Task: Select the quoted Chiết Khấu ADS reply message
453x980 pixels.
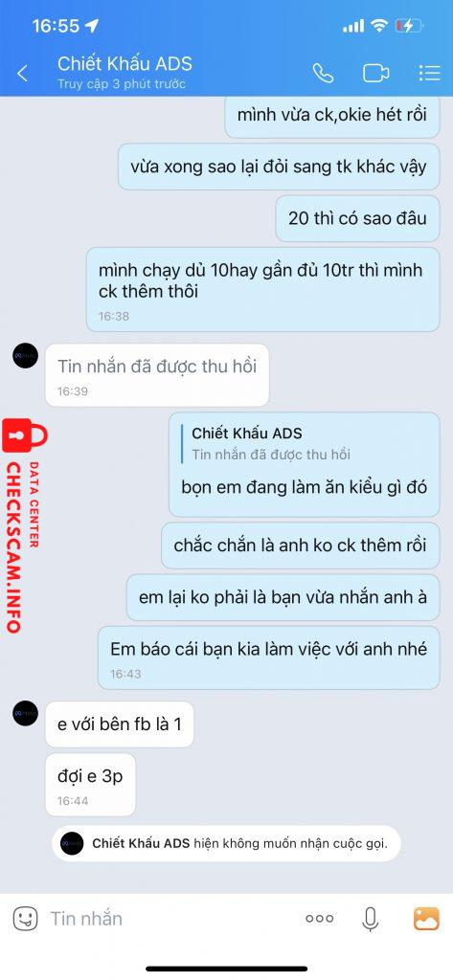Action: click(305, 464)
